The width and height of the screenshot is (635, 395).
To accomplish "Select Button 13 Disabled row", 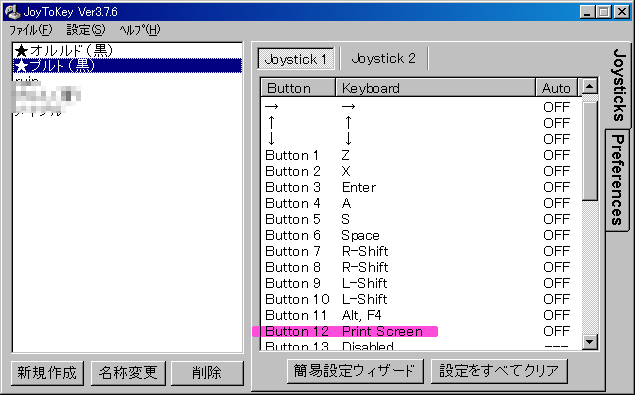I will pos(421,346).
